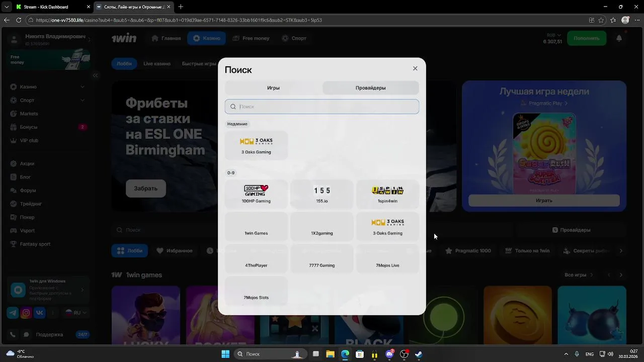644x362 pixels.
Task: Open the Free money sidebar banner
Action: click(49, 59)
